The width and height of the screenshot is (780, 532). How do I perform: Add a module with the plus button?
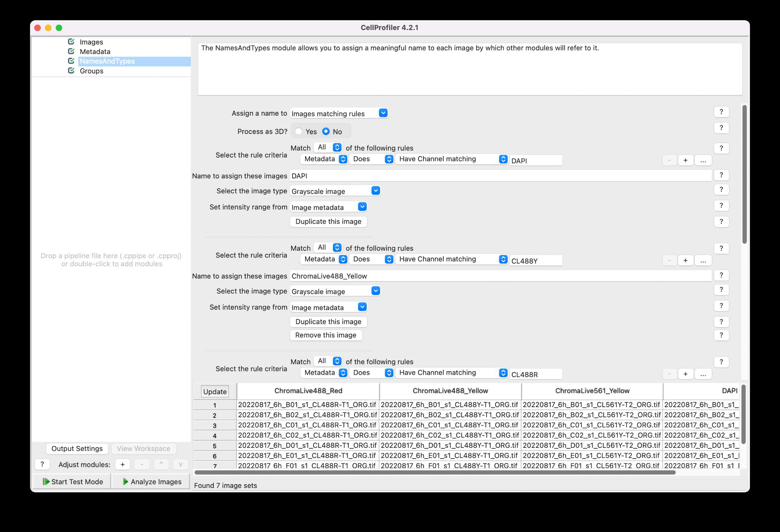(123, 464)
